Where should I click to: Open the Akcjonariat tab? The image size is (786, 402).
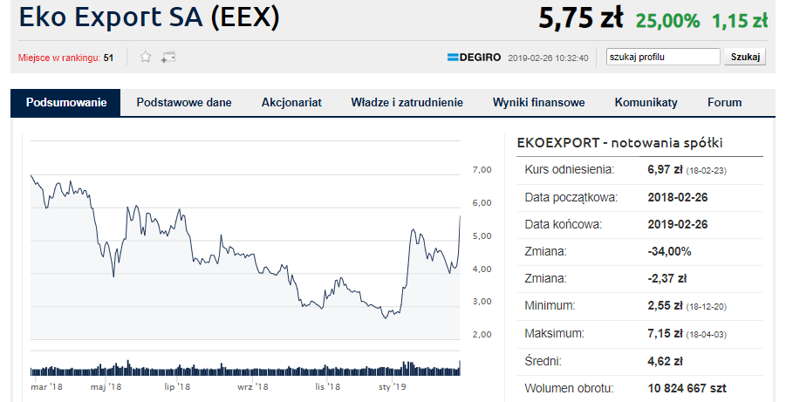[291, 103]
